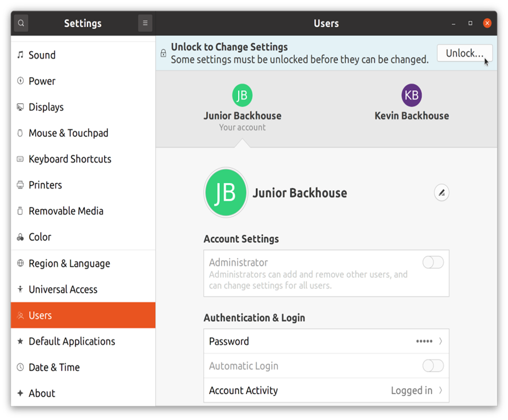Open Default Applications settings

(72, 341)
